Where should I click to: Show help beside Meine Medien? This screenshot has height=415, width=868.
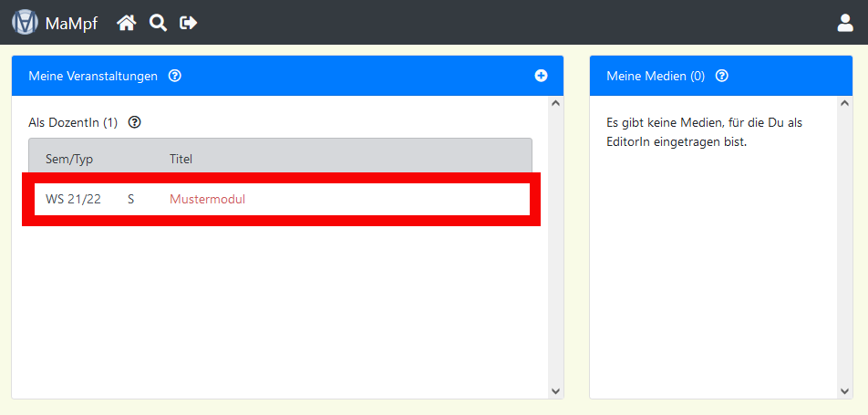[x=721, y=76]
